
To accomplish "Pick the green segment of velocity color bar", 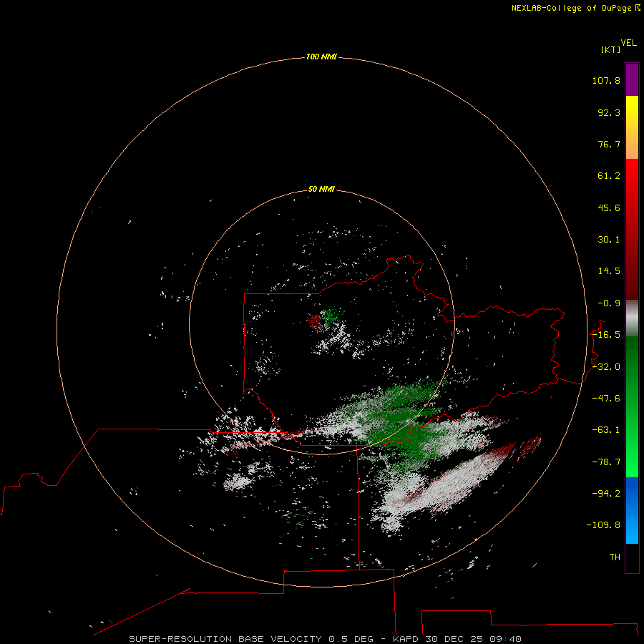I will click(x=632, y=406).
